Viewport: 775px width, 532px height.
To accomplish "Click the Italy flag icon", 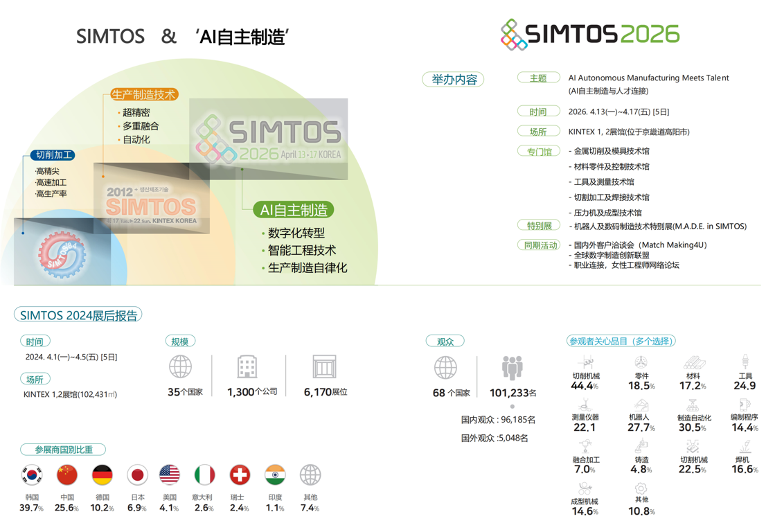I will pos(204,475).
